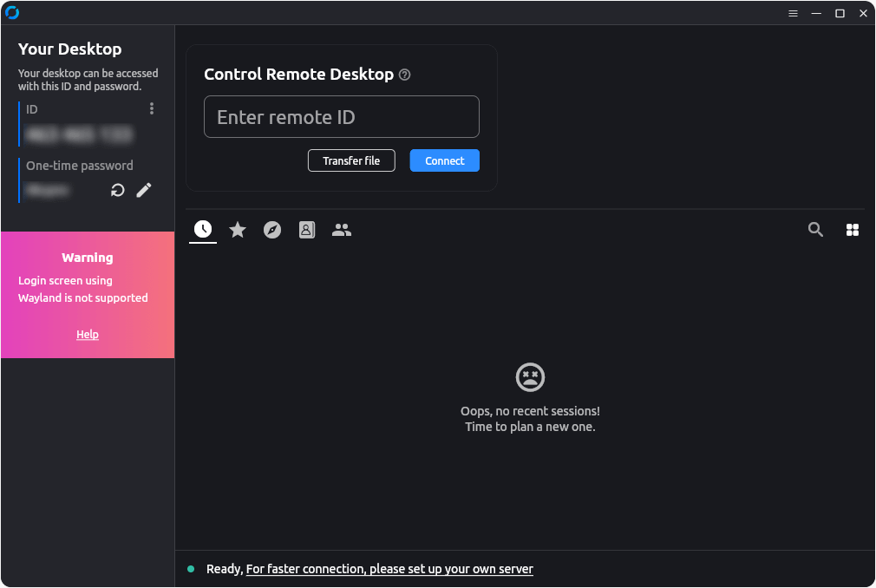Open search to find peers
This screenshot has height=588, width=876.
click(815, 229)
